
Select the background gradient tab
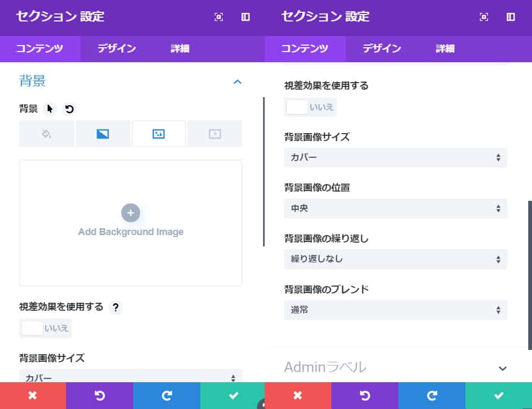click(x=103, y=134)
